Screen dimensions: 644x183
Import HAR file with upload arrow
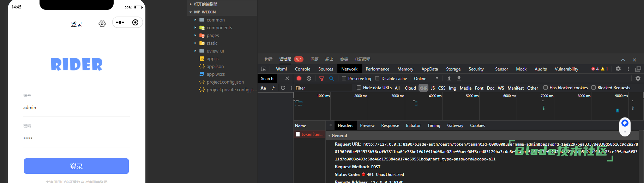449,78
